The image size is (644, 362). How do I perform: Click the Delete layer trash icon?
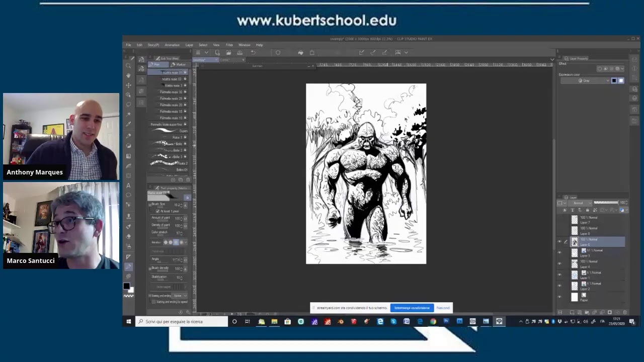pos(625,312)
